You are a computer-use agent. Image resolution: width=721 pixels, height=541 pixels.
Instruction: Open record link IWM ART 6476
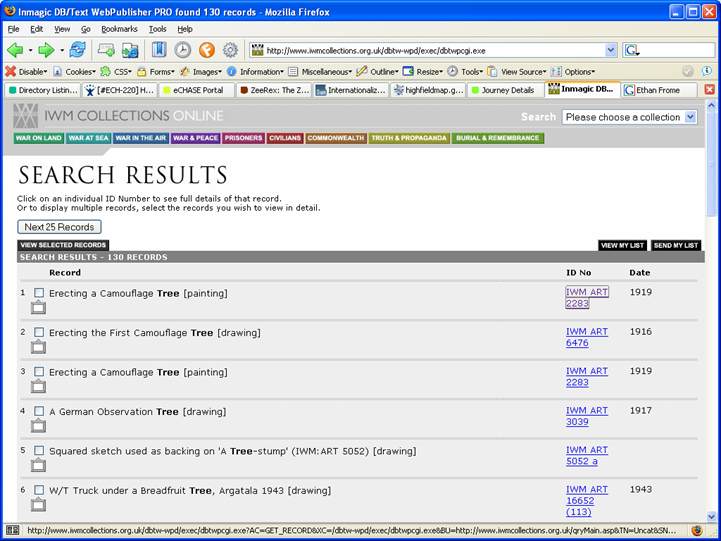(x=586, y=337)
